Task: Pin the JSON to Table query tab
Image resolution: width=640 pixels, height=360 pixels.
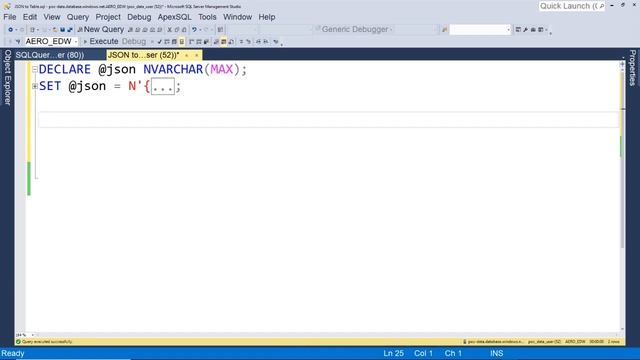Action: pyautogui.click(x=187, y=55)
